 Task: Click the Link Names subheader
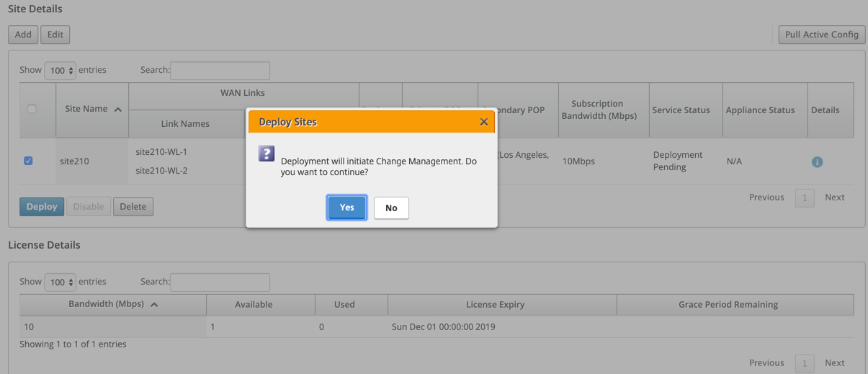(185, 124)
